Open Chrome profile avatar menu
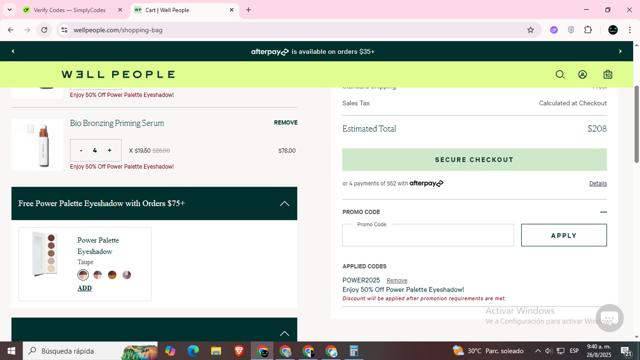Screen dimensions: 640x360 (x=613, y=30)
